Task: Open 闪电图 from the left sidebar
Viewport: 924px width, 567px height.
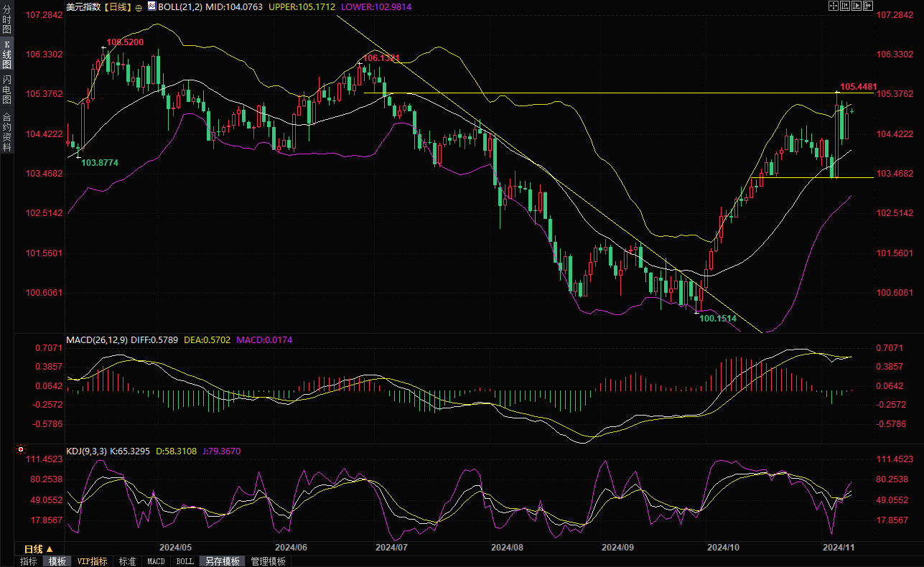Action: [x=6, y=90]
